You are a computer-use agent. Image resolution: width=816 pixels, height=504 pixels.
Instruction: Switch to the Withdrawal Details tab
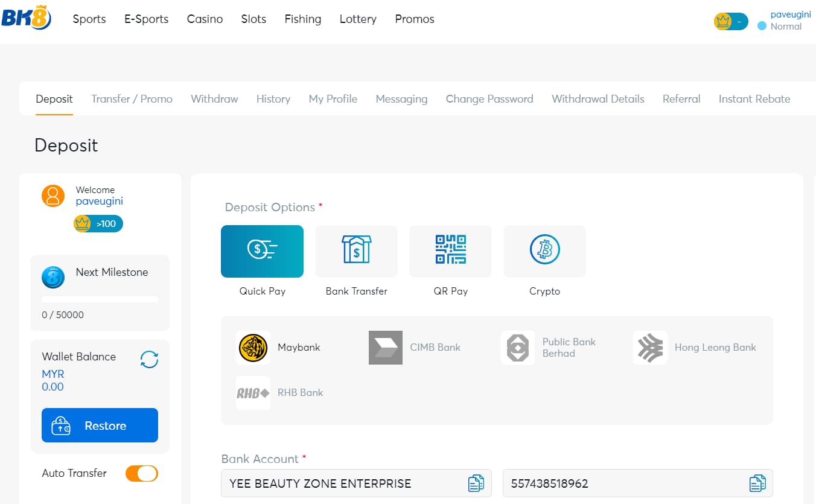(598, 99)
